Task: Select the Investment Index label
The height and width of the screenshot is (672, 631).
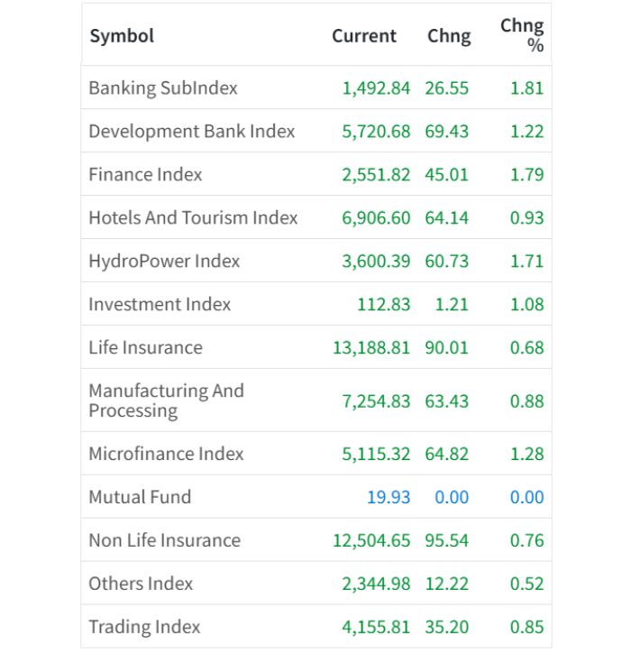Action: pos(160,304)
